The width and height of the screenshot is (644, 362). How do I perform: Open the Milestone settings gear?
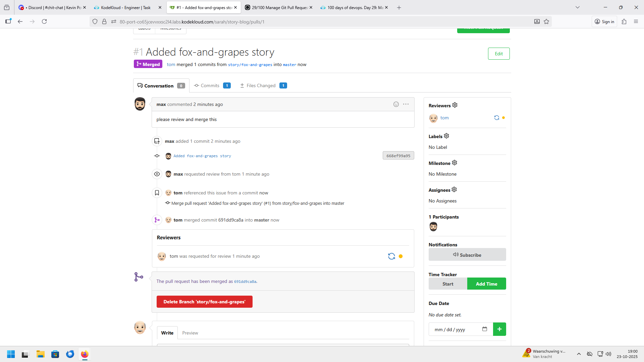click(x=454, y=163)
